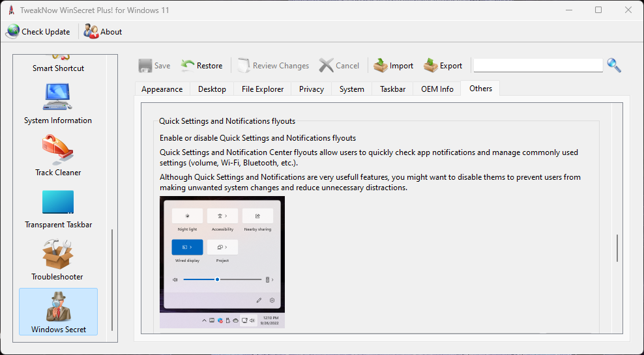Click the Troubleshooter label text
Viewport: 644px width, 355px height.
click(x=57, y=277)
